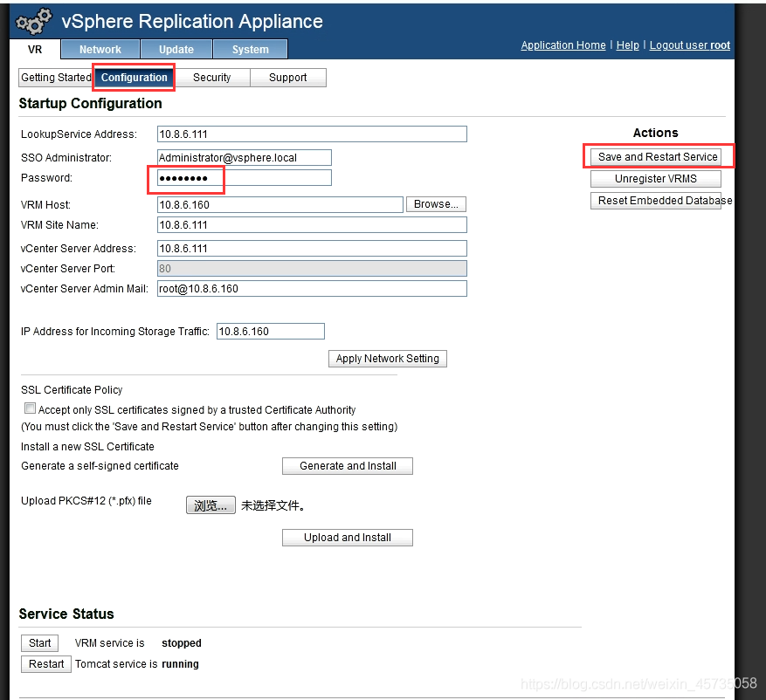Open the Support subtab
The height and width of the screenshot is (700, 766).
[x=287, y=78]
